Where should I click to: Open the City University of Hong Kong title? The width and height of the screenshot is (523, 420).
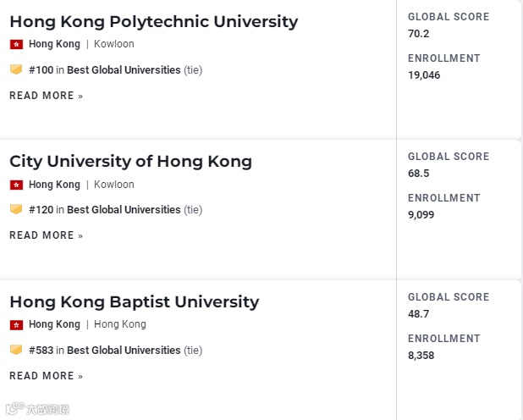(130, 161)
